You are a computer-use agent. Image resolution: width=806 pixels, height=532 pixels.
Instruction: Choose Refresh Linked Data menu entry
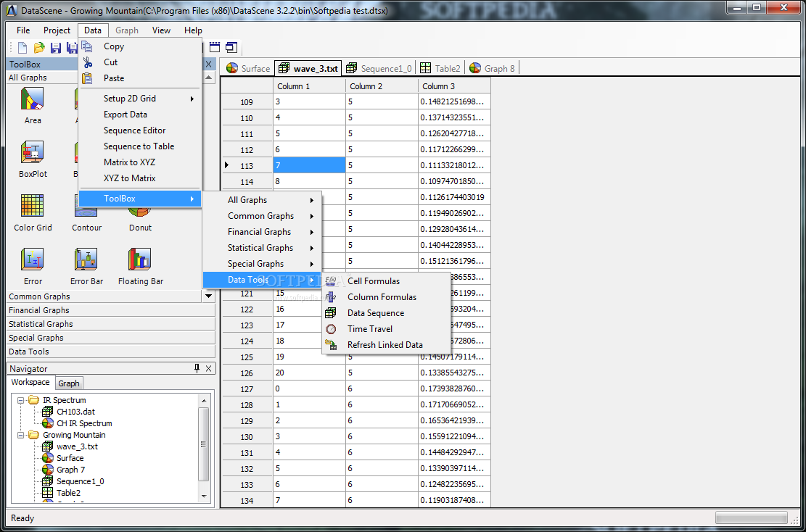(x=387, y=344)
